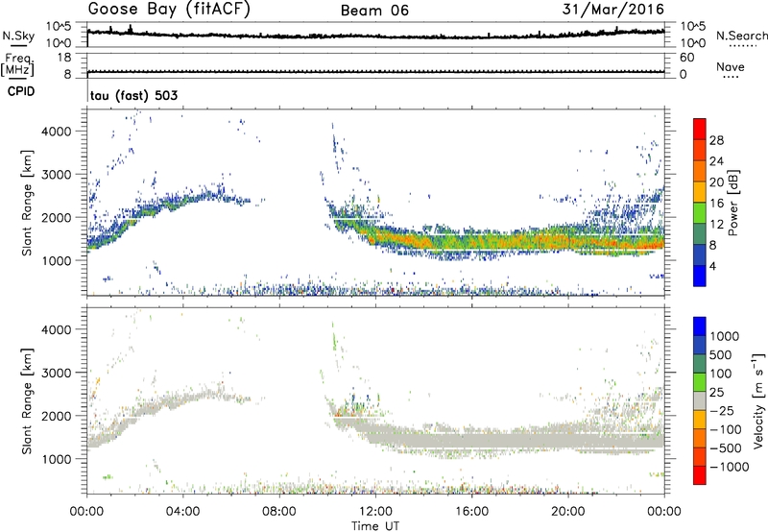The width and height of the screenshot is (768, 532).
Task: Click the 60 tick on Nave axis
Action: coord(686,58)
